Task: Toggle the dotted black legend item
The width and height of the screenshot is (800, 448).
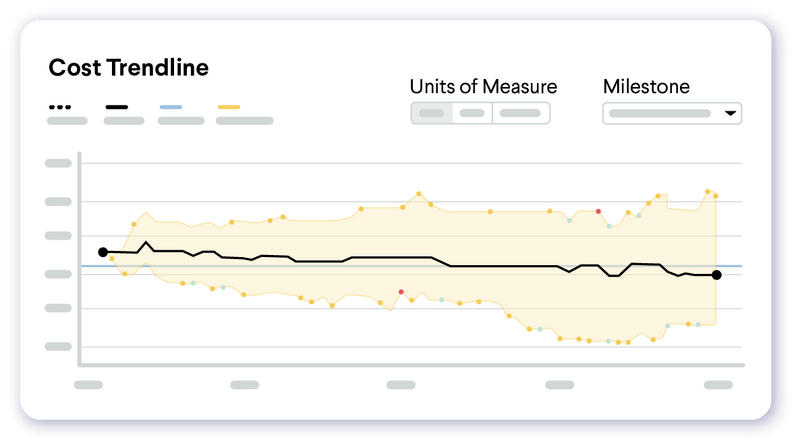Action: click(x=67, y=114)
